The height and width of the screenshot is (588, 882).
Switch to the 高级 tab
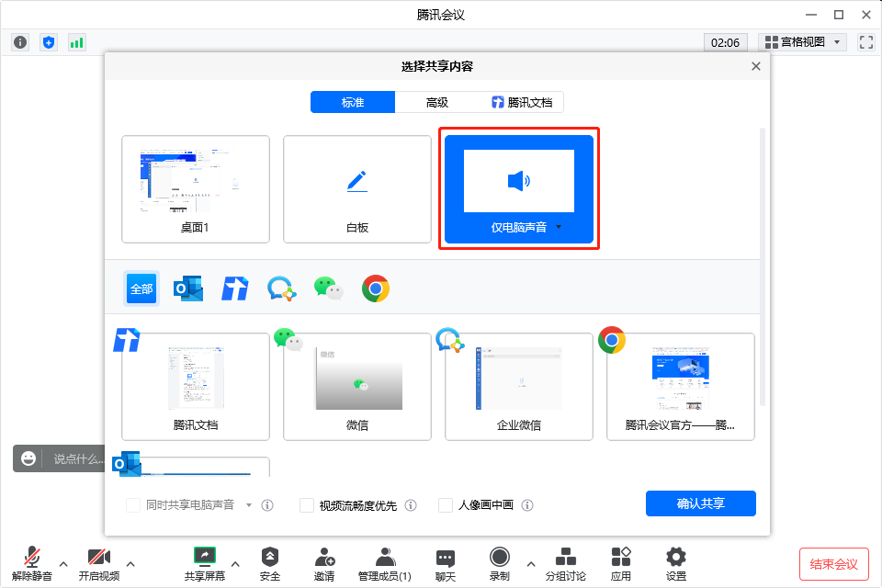[x=437, y=102]
